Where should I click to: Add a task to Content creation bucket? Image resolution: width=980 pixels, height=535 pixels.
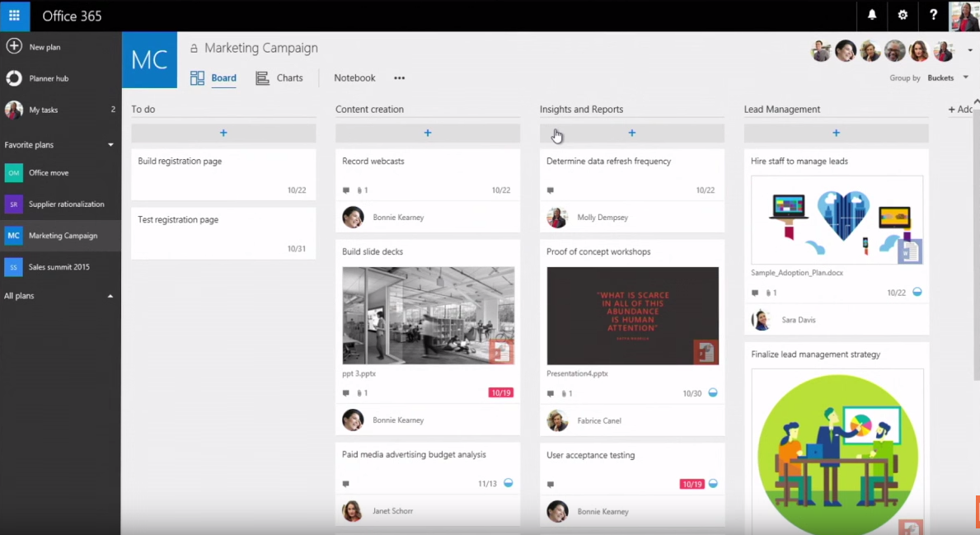(x=428, y=133)
